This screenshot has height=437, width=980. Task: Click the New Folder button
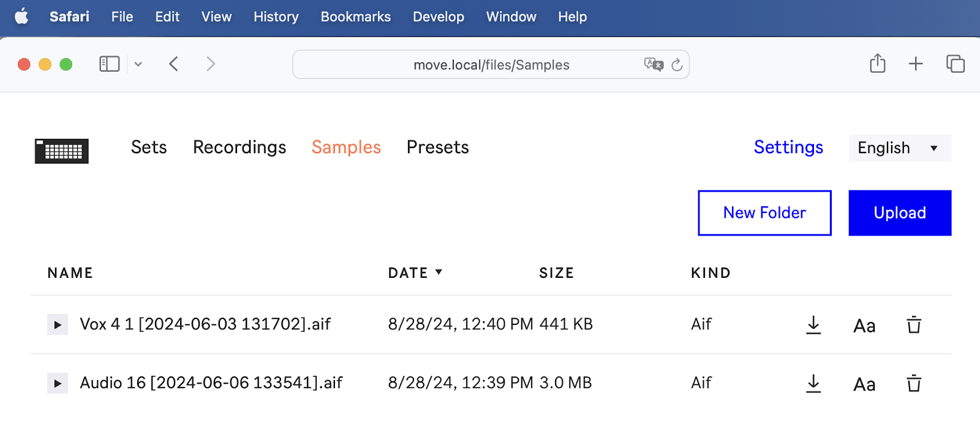pos(764,213)
